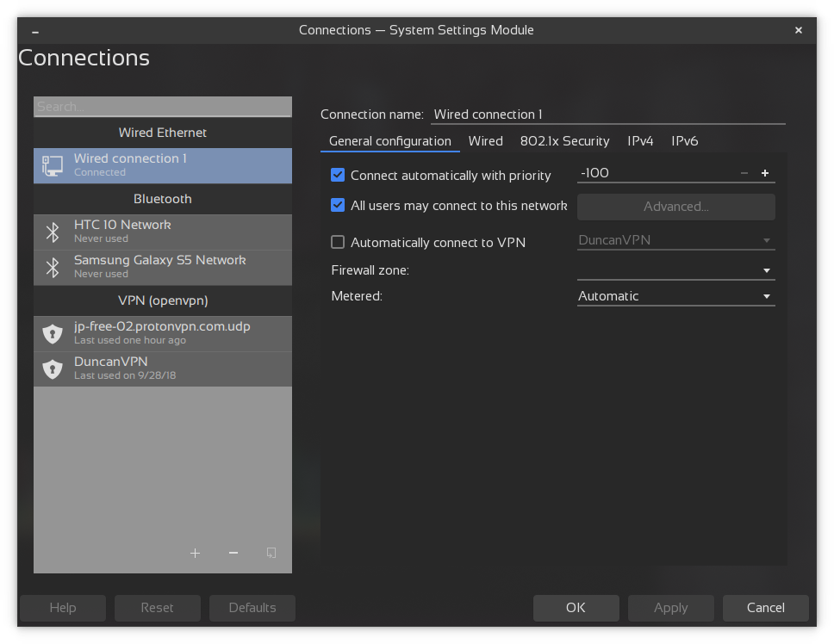The image size is (834, 644).
Task: Enable automatically connect to VPN
Action: pyautogui.click(x=337, y=242)
